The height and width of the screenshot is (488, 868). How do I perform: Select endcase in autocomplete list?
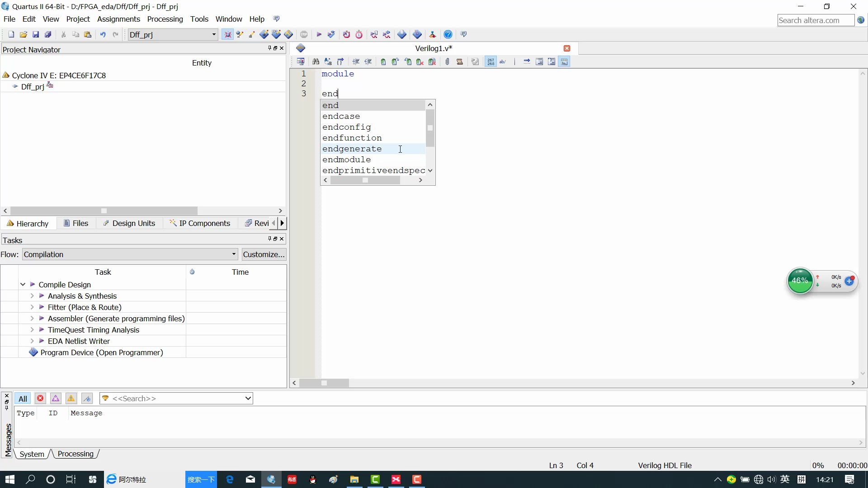pyautogui.click(x=341, y=116)
